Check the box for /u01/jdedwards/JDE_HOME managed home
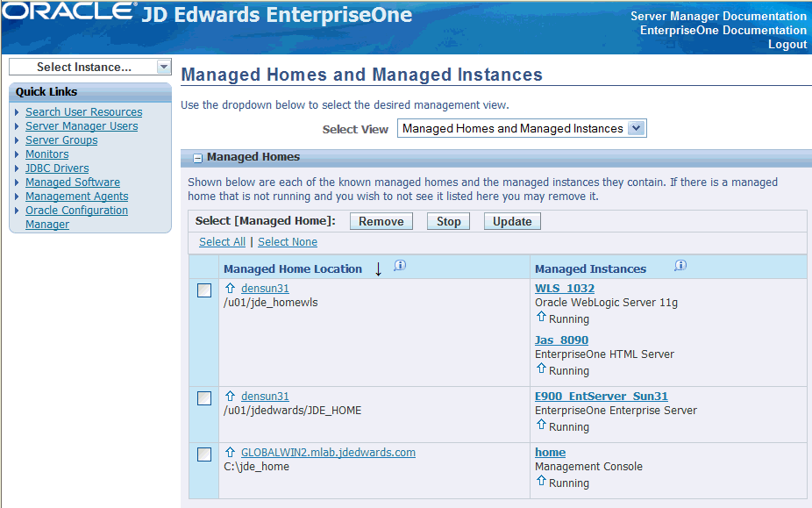The height and width of the screenshot is (508, 812). (x=204, y=398)
